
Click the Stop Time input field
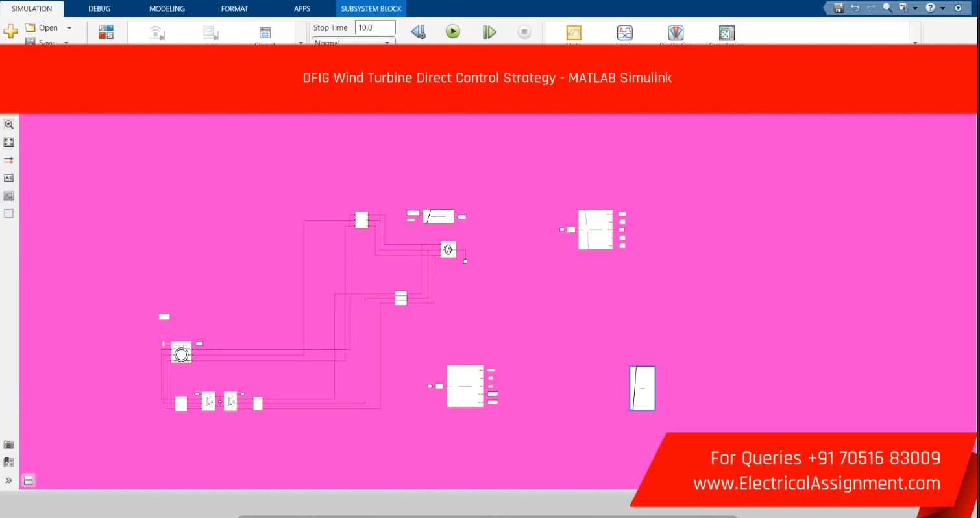point(375,28)
